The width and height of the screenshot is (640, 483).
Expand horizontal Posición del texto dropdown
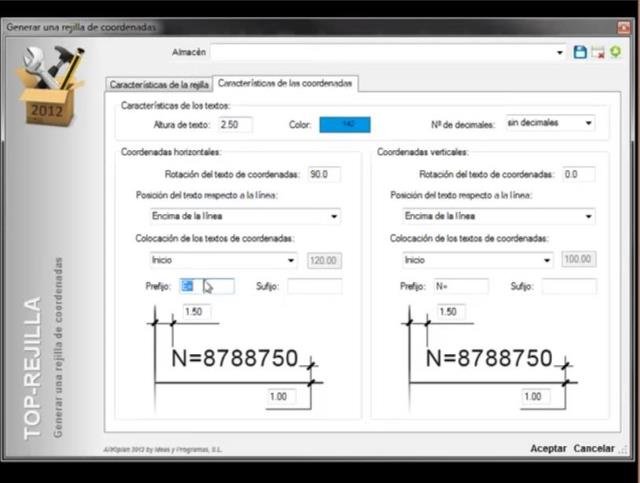334,216
